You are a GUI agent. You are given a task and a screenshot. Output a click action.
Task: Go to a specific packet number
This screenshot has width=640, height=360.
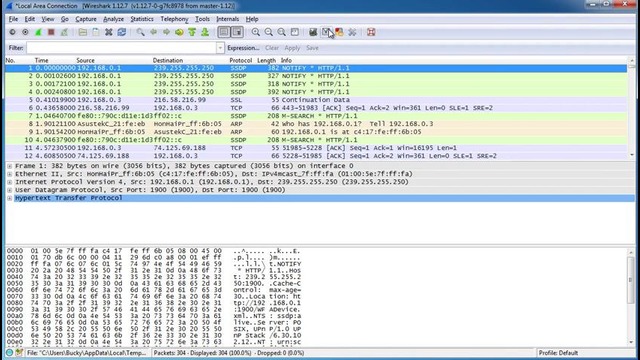click(x=179, y=32)
